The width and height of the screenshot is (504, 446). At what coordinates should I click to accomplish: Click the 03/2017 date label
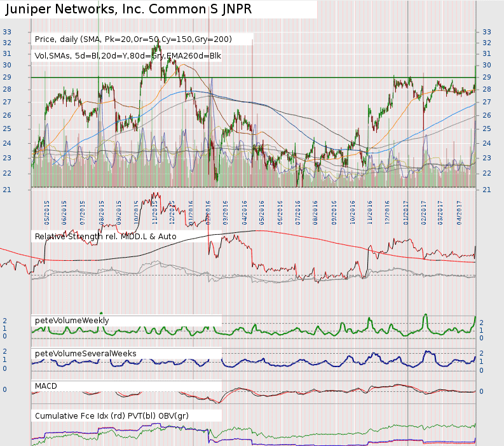440,213
